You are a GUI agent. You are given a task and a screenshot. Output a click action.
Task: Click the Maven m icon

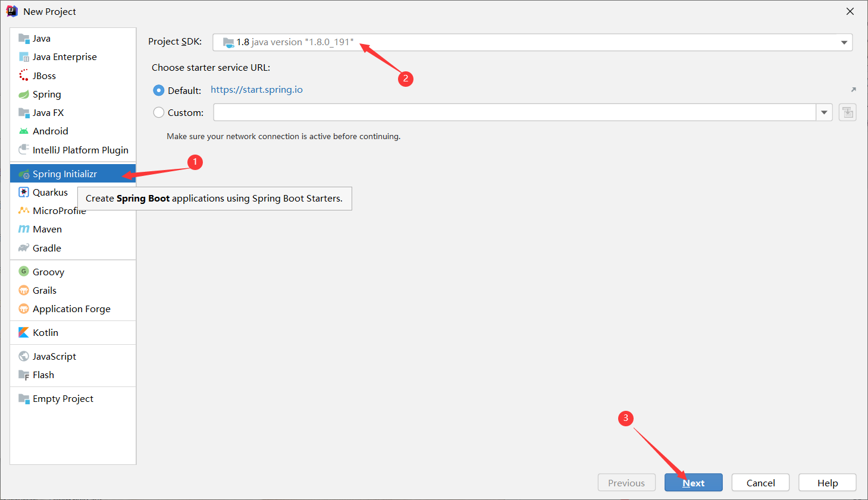point(24,229)
